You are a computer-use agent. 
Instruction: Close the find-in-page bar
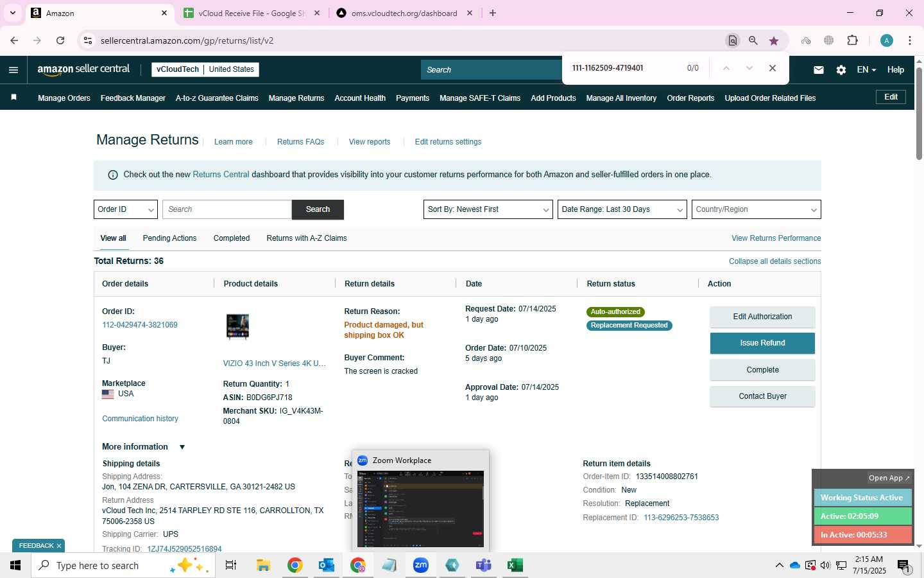click(x=773, y=68)
